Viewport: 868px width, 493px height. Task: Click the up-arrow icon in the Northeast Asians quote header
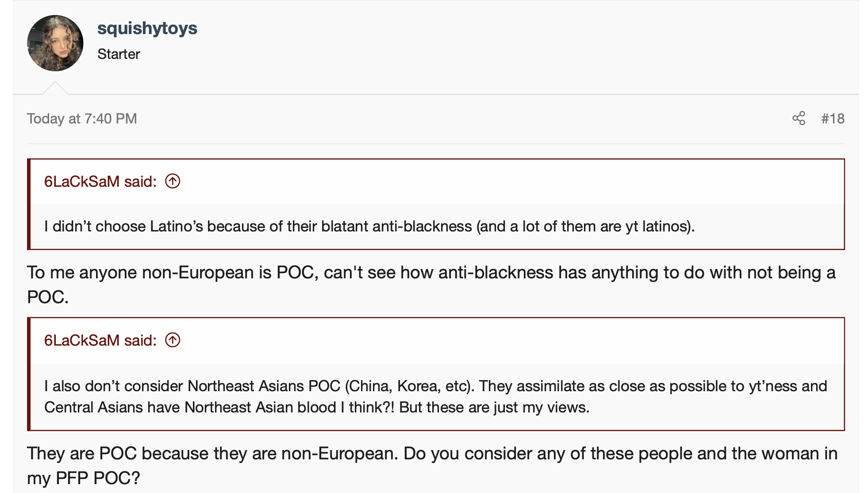[173, 340]
